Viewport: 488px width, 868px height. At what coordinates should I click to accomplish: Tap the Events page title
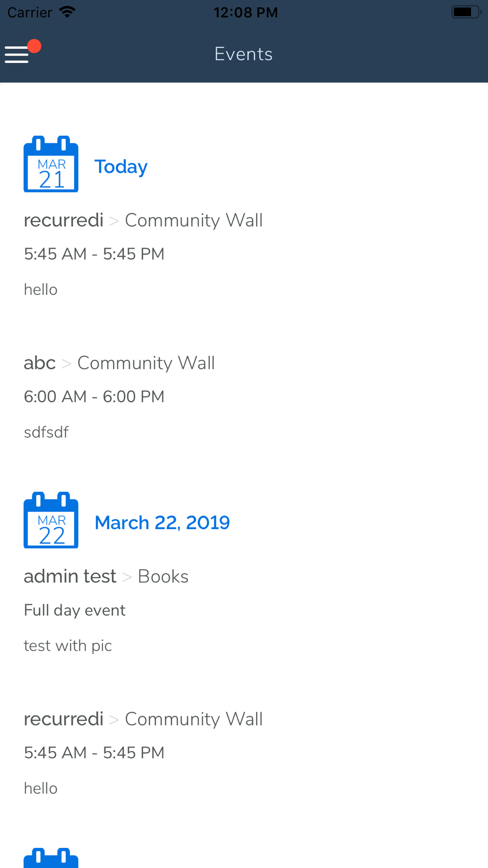[244, 54]
